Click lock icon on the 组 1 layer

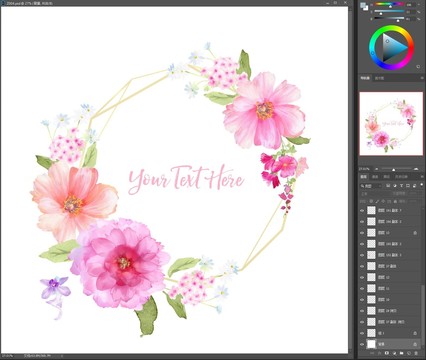[x=415, y=333]
